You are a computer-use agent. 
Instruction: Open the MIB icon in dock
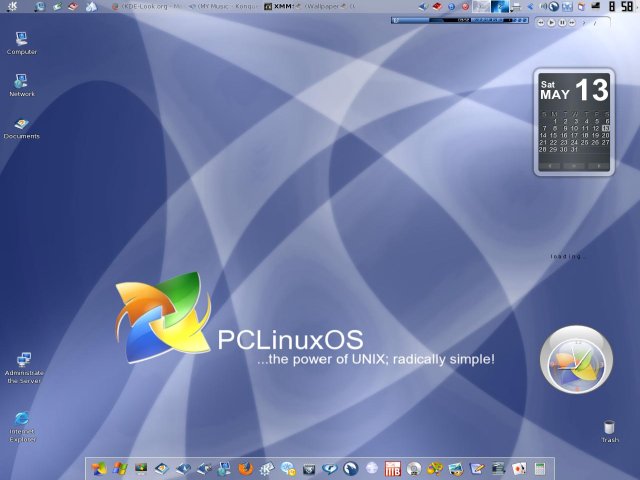click(393, 469)
